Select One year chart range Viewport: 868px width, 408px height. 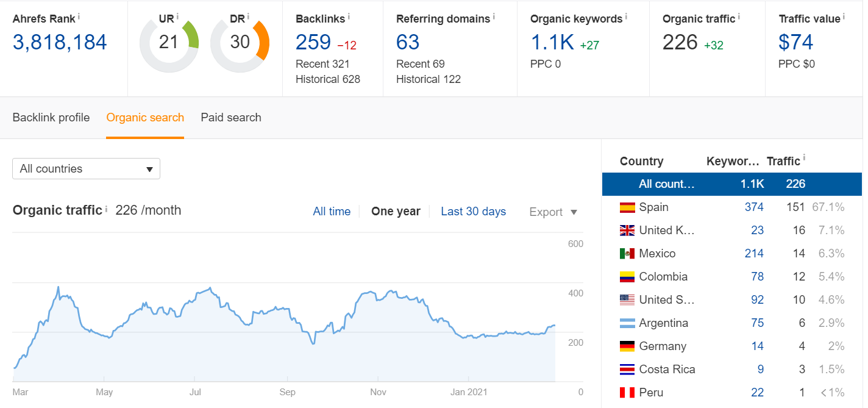click(x=396, y=212)
